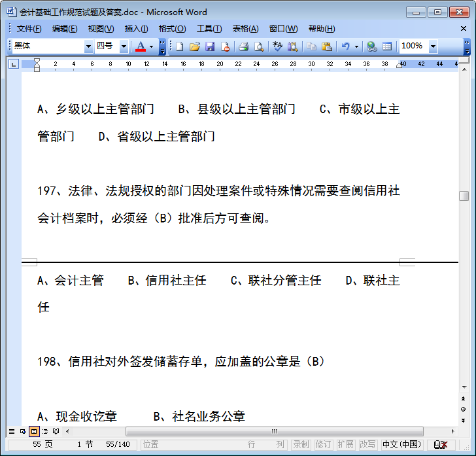This screenshot has height=456, width=476.
Task: Save the document with the floppy icon
Action: pyautogui.click(x=210, y=46)
